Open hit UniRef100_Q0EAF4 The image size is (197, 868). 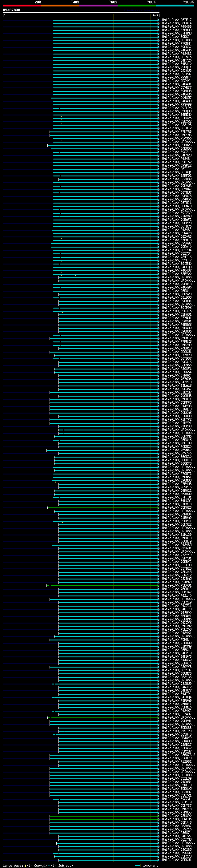click(x=176, y=23)
